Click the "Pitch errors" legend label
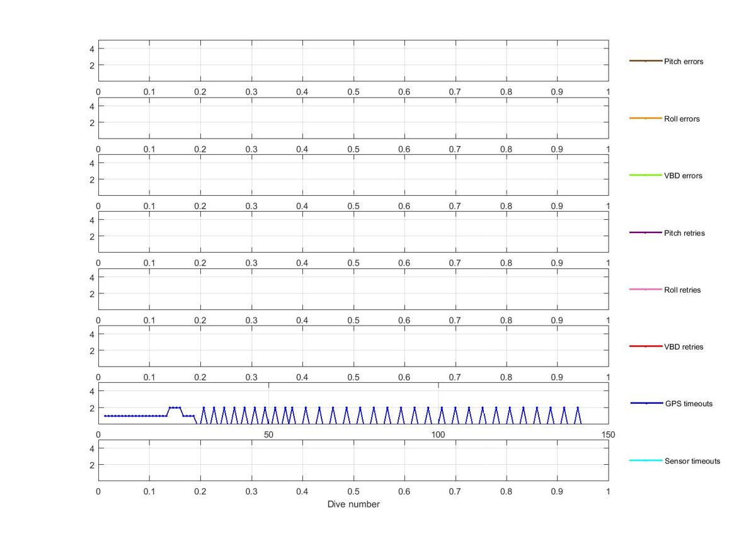The height and width of the screenshot is (541, 756). pyautogui.click(x=684, y=62)
